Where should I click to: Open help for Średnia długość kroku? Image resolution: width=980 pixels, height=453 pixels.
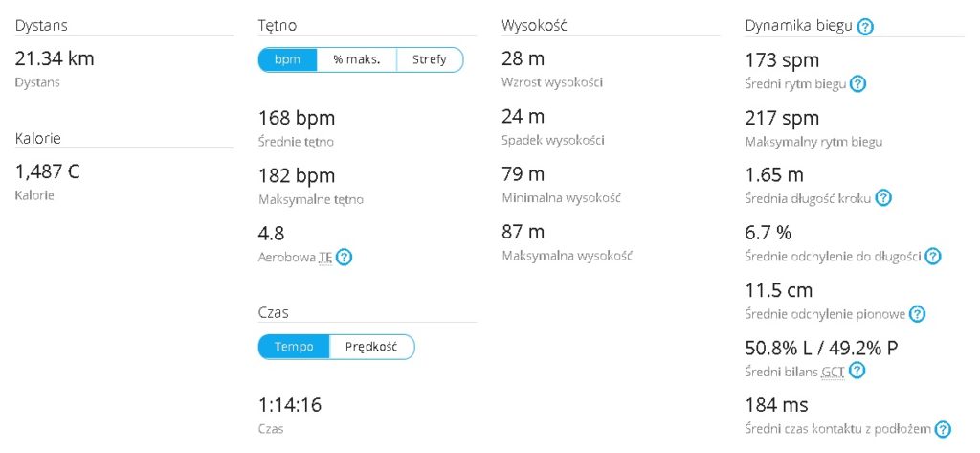pos(882,198)
